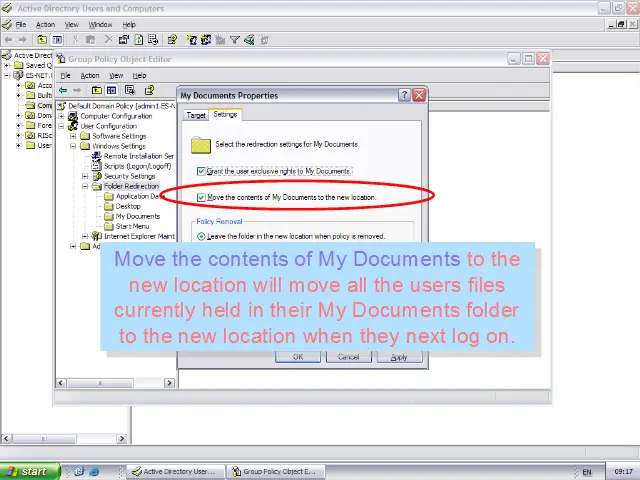Viewport: 640px width, 480px height.
Task: Expand the Computer Configuration node
Action: pyautogui.click(x=61, y=116)
